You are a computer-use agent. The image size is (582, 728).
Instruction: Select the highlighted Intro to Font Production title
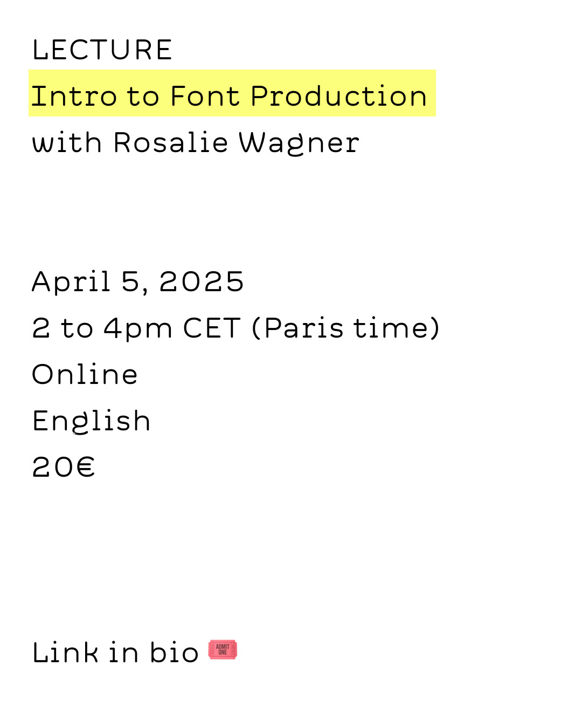click(232, 93)
